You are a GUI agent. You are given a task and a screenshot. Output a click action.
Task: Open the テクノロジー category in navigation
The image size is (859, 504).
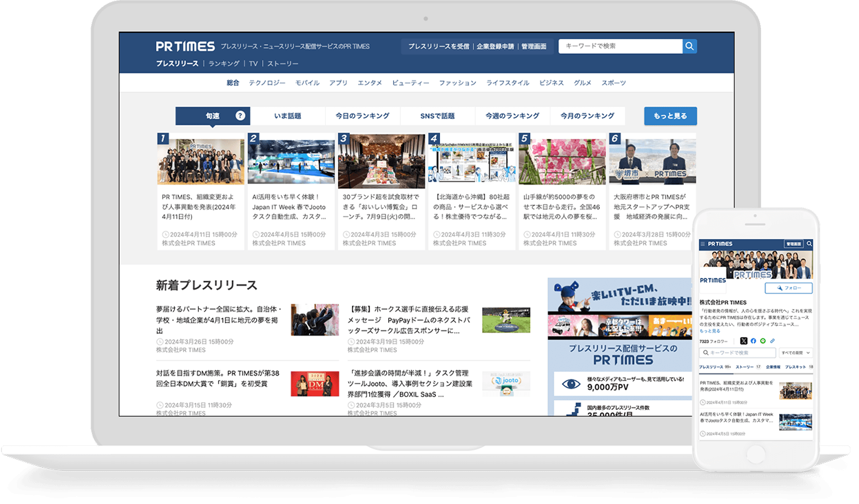click(267, 83)
